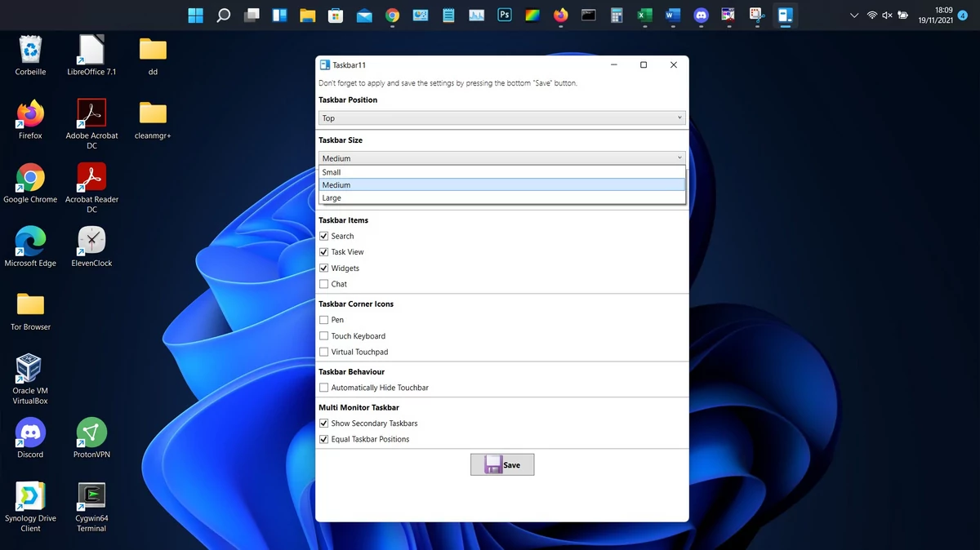Open taskbar Search magnifier icon

click(x=224, y=15)
